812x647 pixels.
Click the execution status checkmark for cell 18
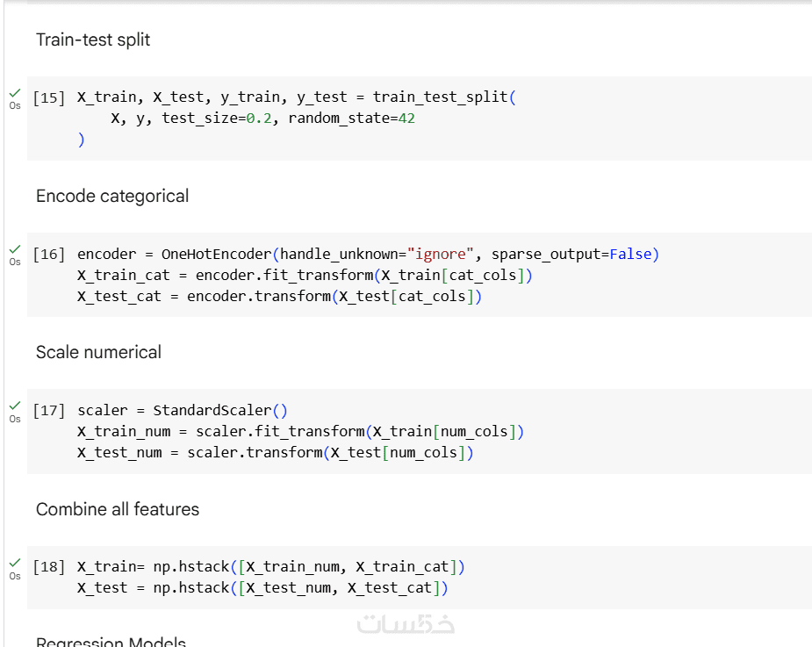coord(15,562)
